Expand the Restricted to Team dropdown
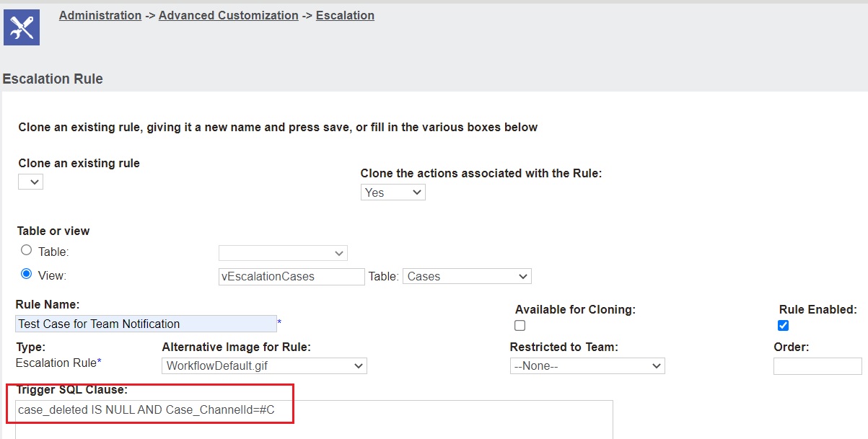 tap(587, 365)
